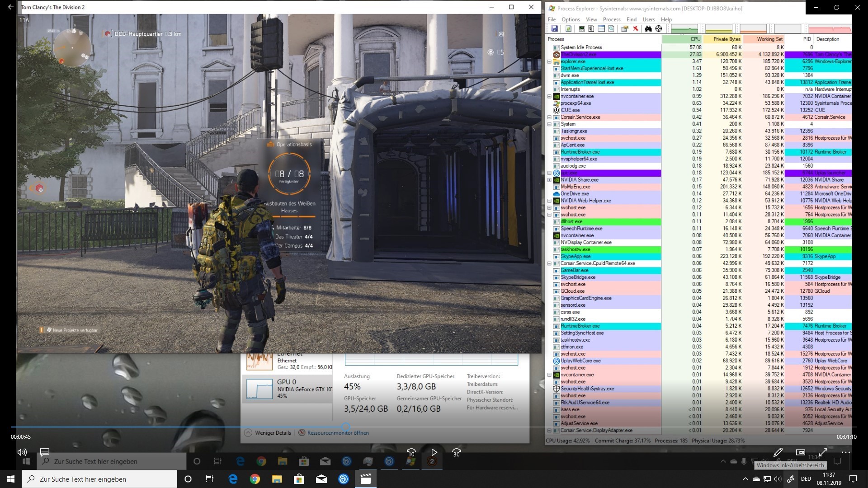The image size is (868, 488).
Task: Open View menu in Process Explorer
Action: coord(591,19)
